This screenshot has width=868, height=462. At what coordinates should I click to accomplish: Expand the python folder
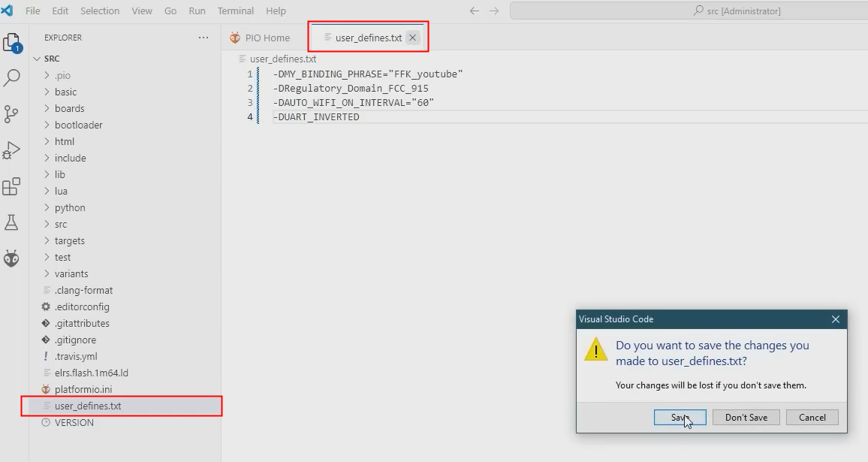(x=70, y=207)
